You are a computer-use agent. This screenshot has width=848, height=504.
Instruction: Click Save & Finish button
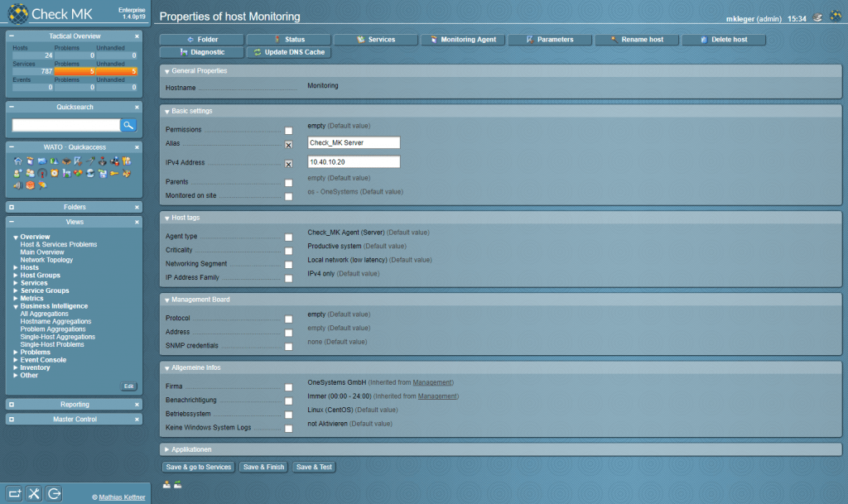[x=263, y=468]
